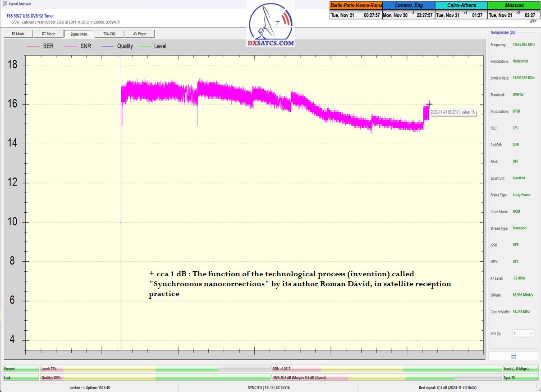Click the Signal Analyzer app icon in title bar

5,3
